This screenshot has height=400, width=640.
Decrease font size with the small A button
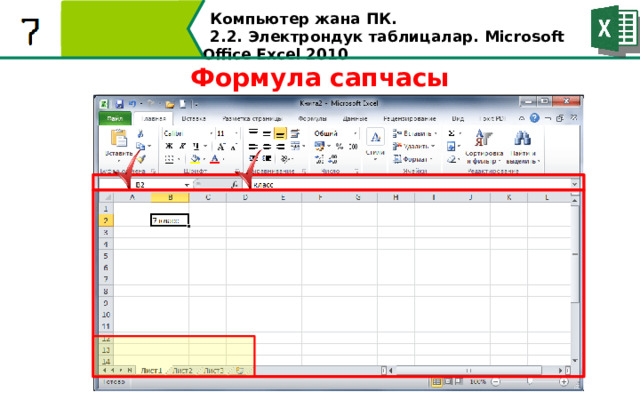point(234,147)
